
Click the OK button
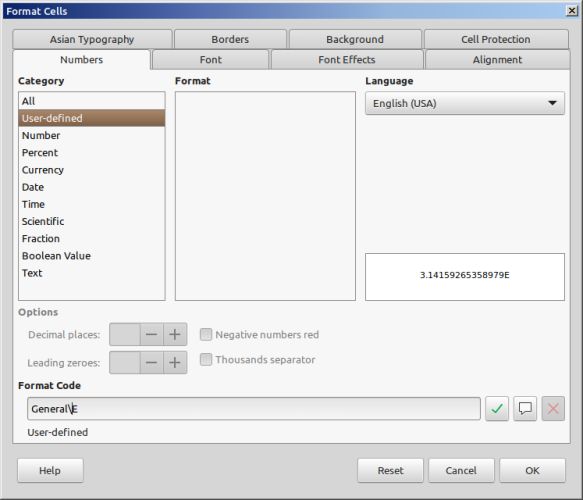click(532, 470)
